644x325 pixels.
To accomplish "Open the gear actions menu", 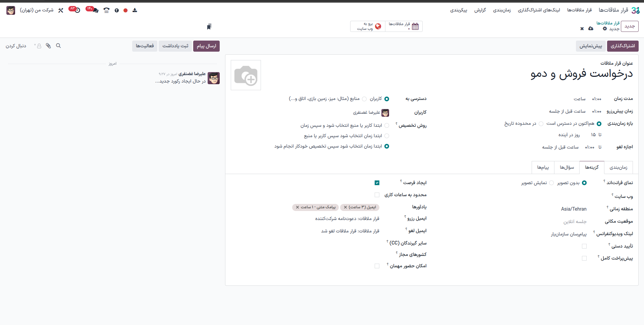I will tap(605, 29).
